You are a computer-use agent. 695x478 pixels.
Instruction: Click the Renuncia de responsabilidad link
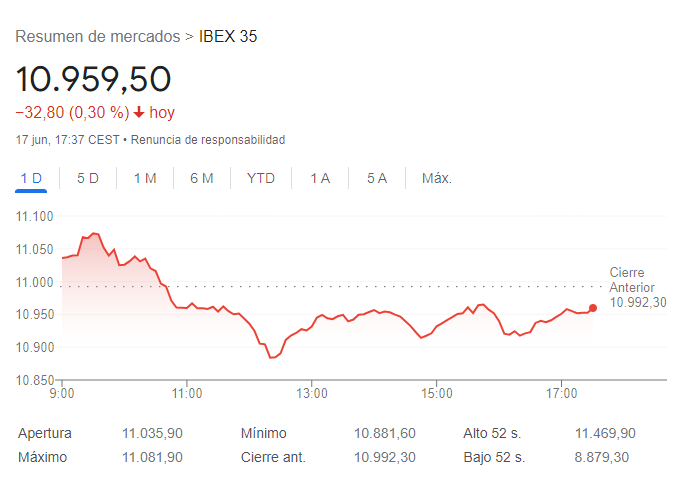(208, 139)
